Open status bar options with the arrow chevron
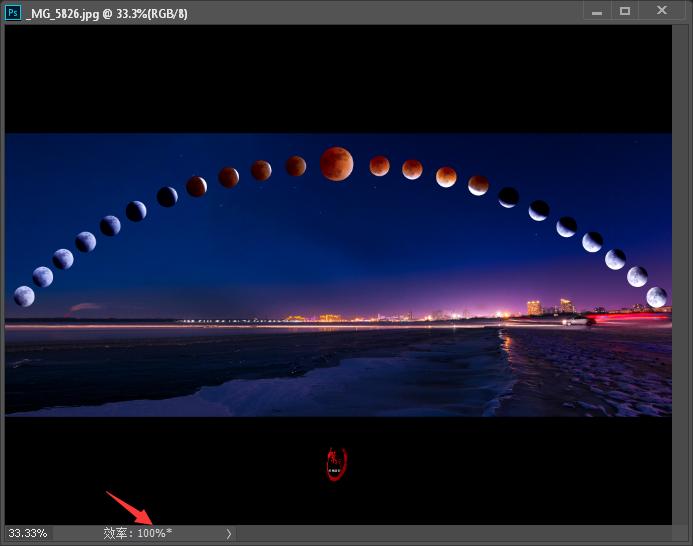Image resolution: width=693 pixels, height=546 pixels. pos(229,534)
